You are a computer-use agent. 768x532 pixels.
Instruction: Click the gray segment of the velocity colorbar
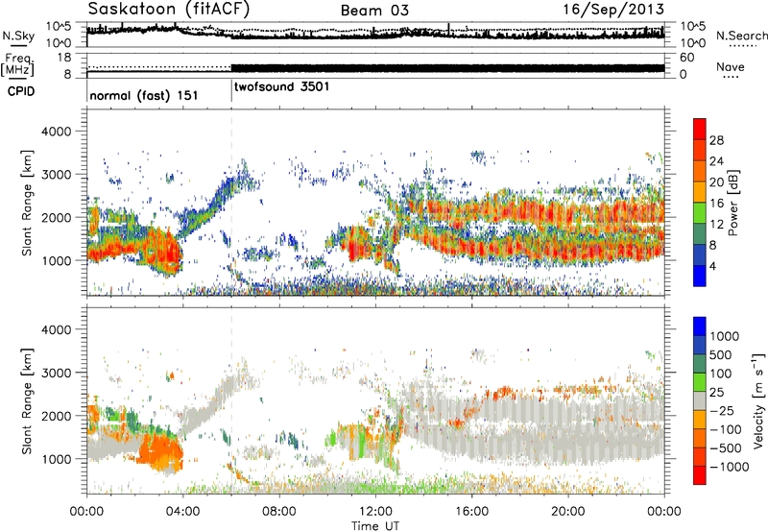[x=700, y=400]
